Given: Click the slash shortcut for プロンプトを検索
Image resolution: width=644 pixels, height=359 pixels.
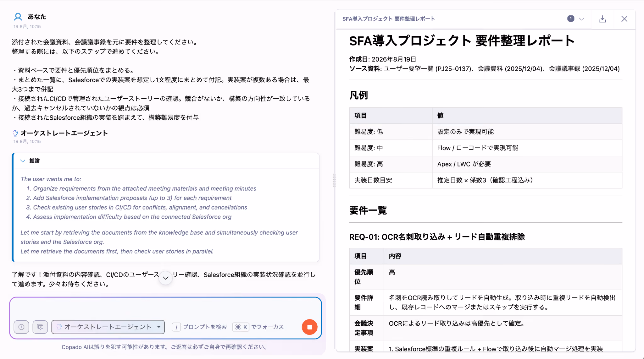Looking at the screenshot, I should click(x=176, y=327).
